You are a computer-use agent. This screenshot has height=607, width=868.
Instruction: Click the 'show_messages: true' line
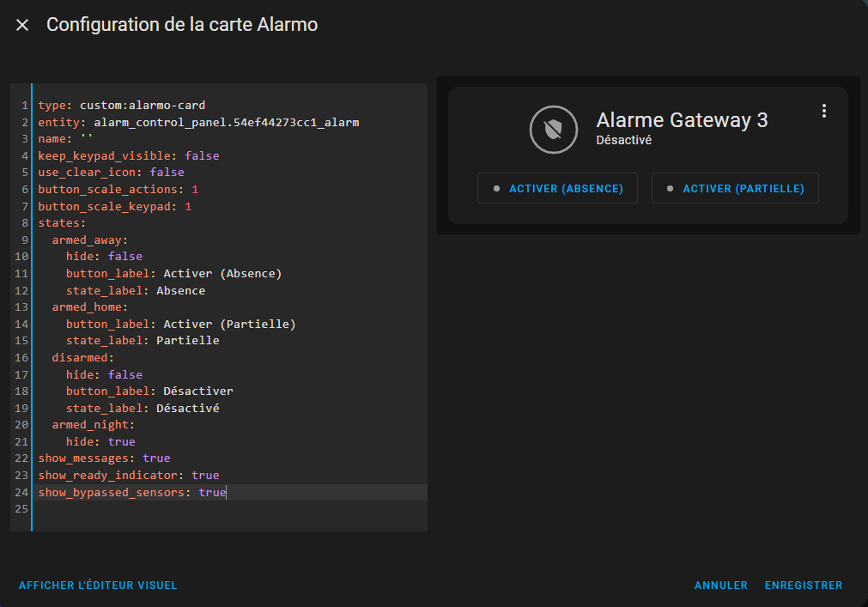104,458
